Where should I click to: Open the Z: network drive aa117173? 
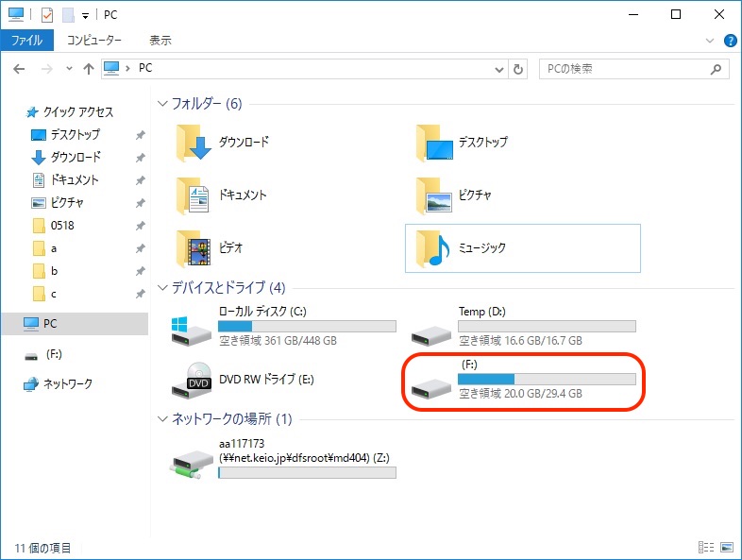pyautogui.click(x=192, y=457)
